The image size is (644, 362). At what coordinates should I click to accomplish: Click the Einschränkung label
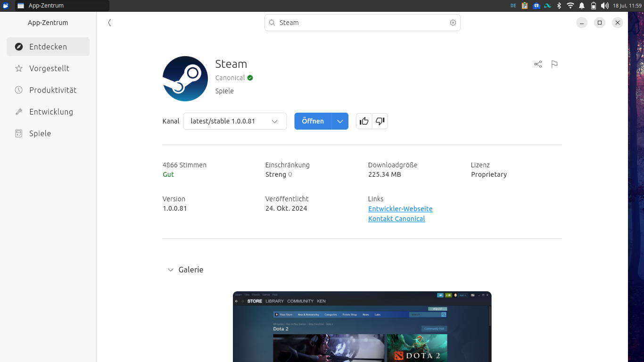pos(288,165)
